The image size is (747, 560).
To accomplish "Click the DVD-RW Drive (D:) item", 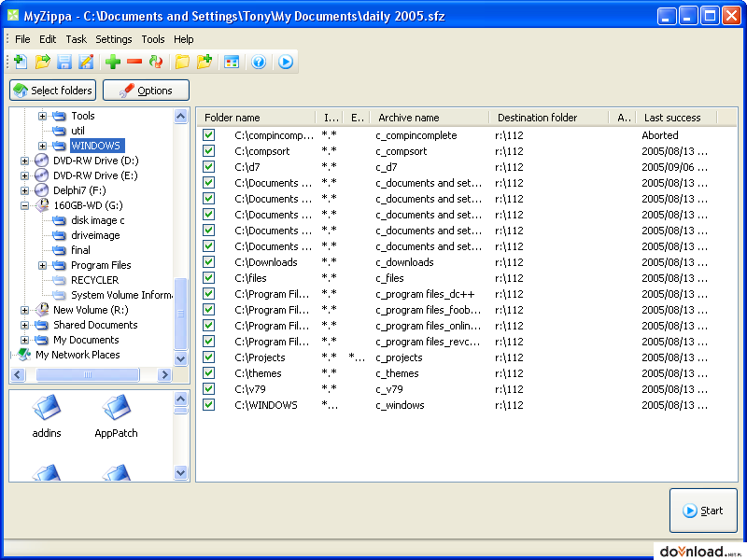I will [96, 161].
